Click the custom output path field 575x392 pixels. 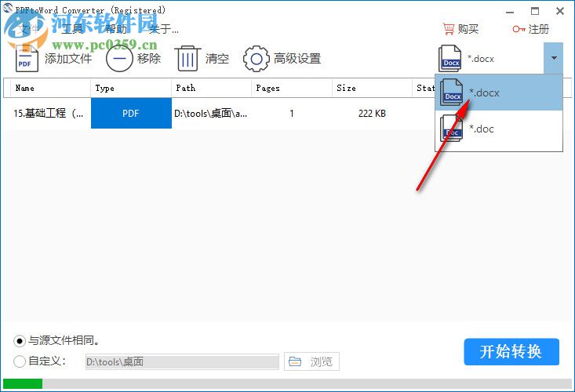[182, 361]
